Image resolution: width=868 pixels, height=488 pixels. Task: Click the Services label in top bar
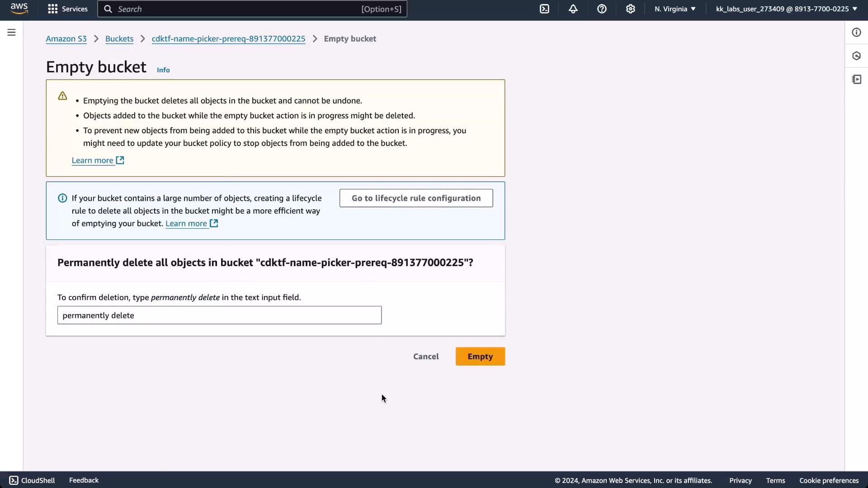tap(75, 9)
